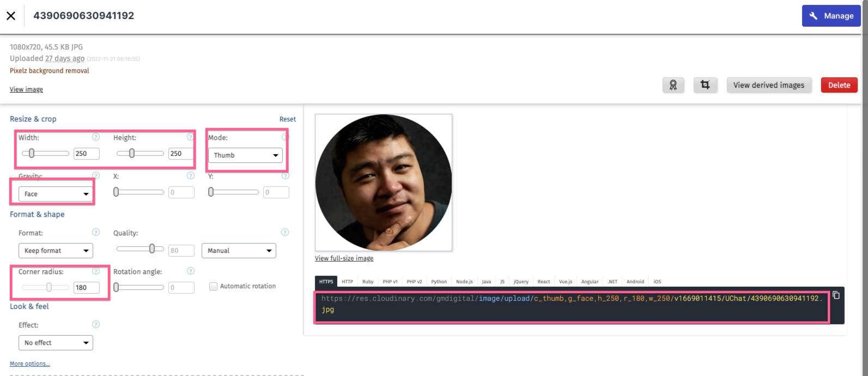Close the asset panel with the X icon
The image size is (868, 376).
pyautogui.click(x=11, y=16)
